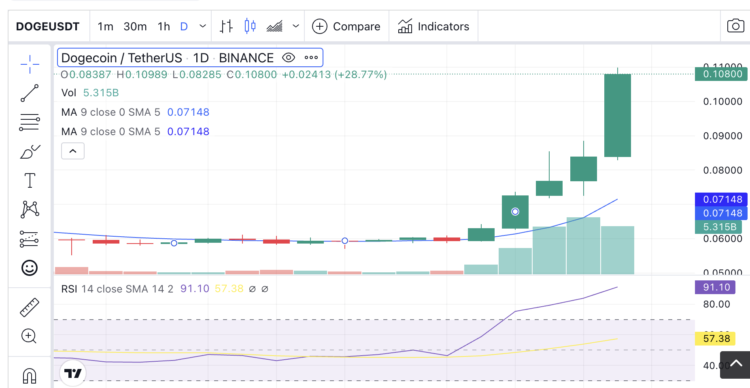Take a chart snapshot with camera icon
The height and width of the screenshot is (388, 750).
(735, 26)
